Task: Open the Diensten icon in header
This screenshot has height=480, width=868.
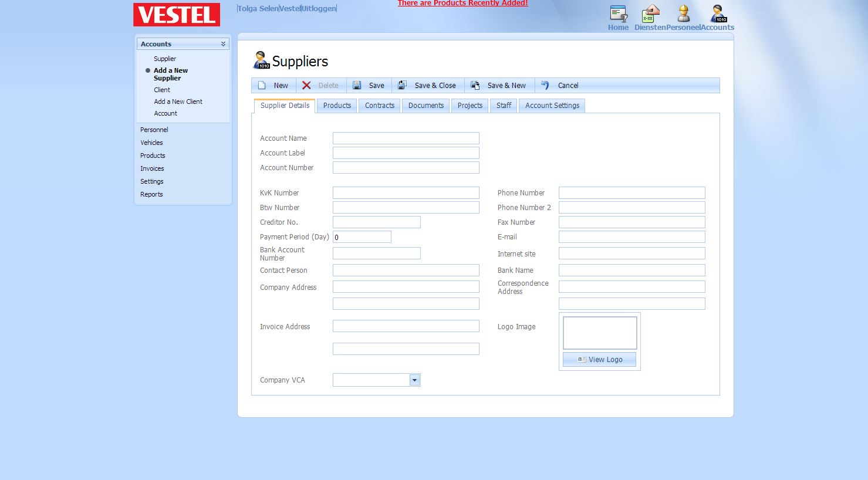Action: click(x=650, y=14)
